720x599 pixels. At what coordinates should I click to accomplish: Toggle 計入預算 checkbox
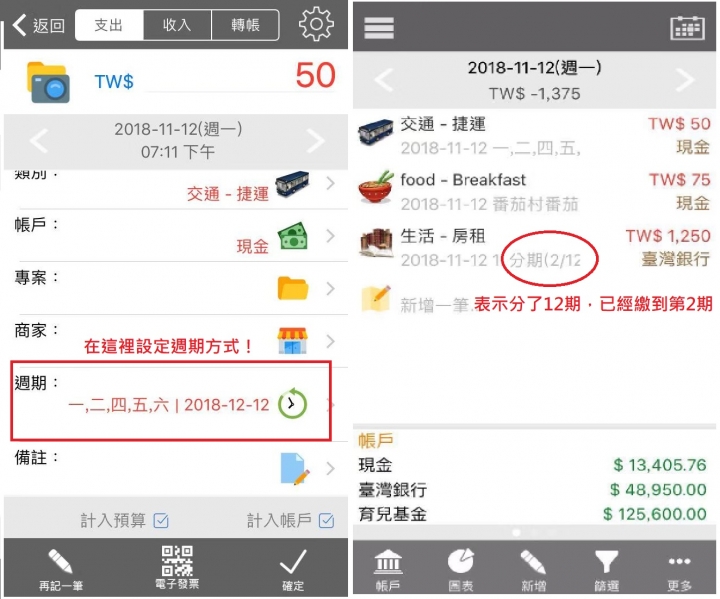tap(161, 521)
